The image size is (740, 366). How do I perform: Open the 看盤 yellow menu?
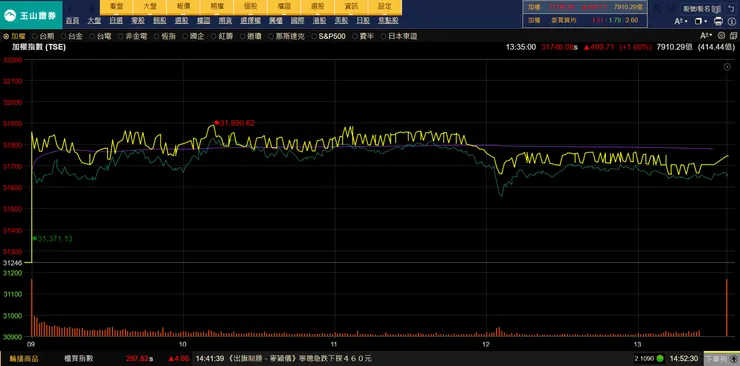(116, 7)
